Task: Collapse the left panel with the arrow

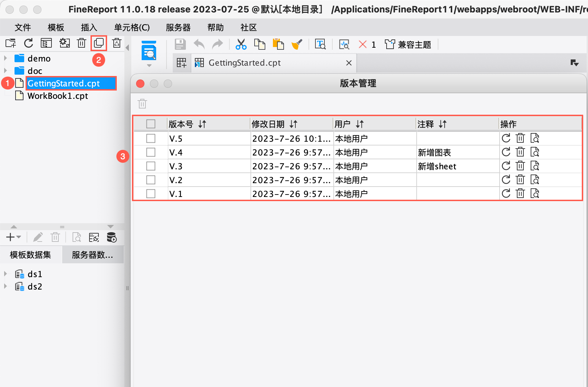Action: pos(127,48)
